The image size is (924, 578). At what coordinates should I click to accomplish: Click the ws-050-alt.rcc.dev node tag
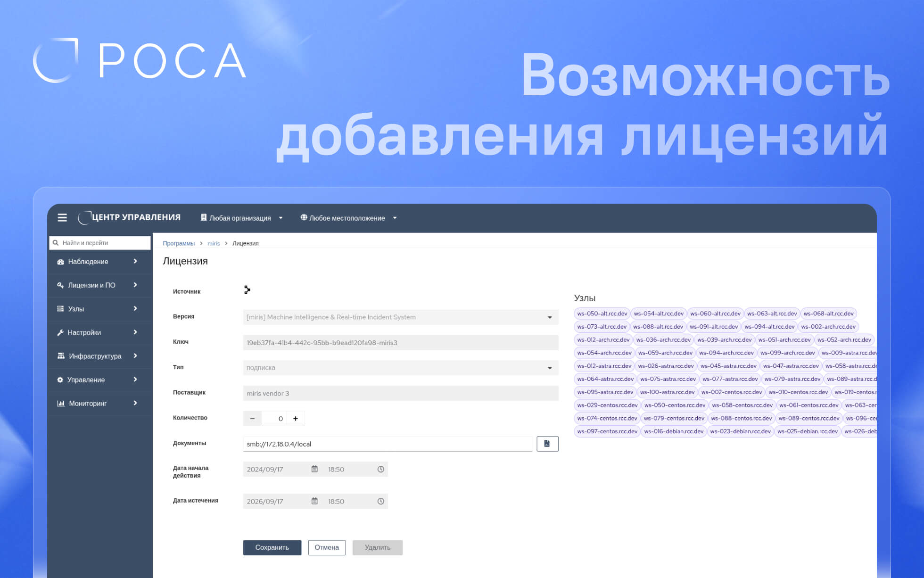tap(602, 314)
